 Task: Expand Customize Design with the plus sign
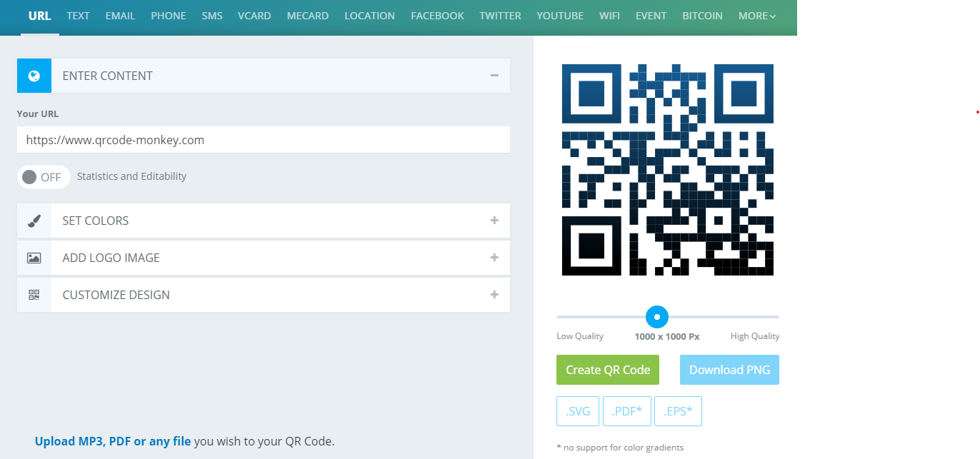click(494, 295)
